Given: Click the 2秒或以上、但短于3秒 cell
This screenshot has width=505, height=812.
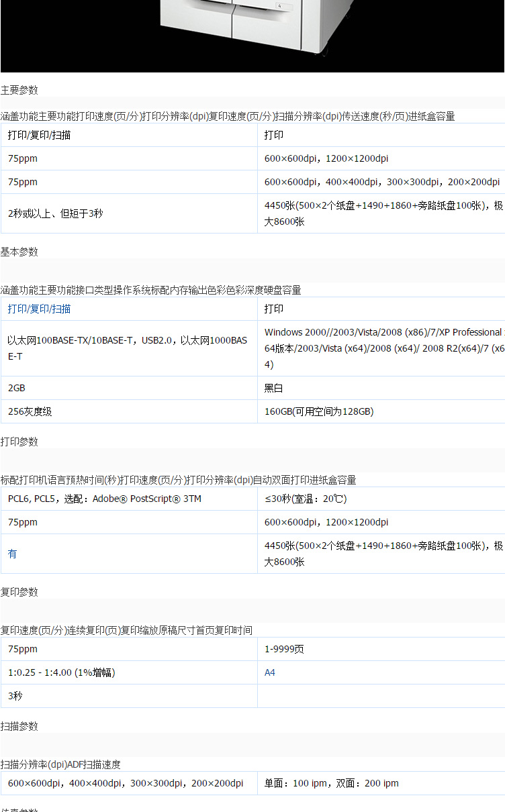Looking at the screenshot, I should [129, 213].
